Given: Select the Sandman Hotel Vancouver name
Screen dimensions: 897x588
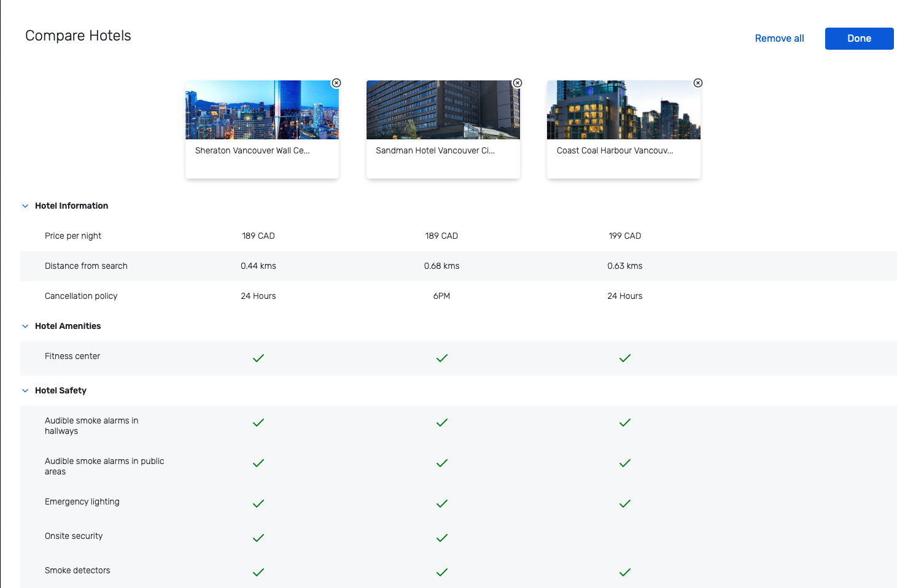Looking at the screenshot, I should (x=435, y=150).
